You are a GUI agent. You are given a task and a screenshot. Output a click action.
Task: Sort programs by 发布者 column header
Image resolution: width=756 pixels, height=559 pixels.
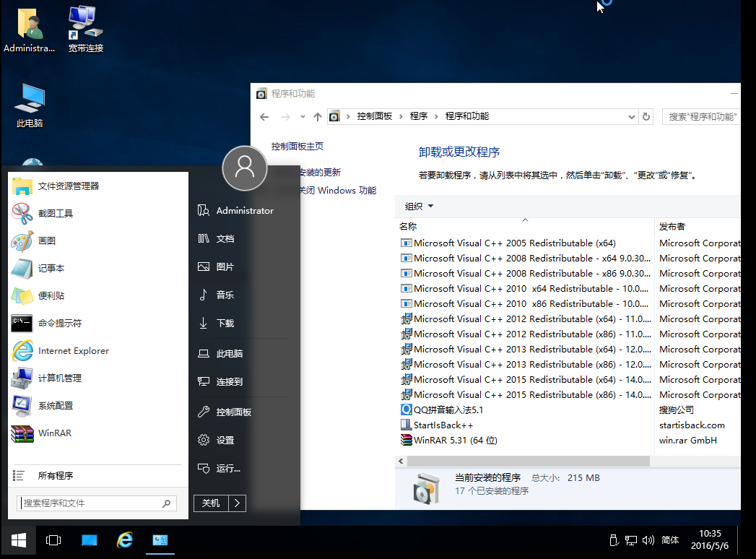click(x=698, y=226)
